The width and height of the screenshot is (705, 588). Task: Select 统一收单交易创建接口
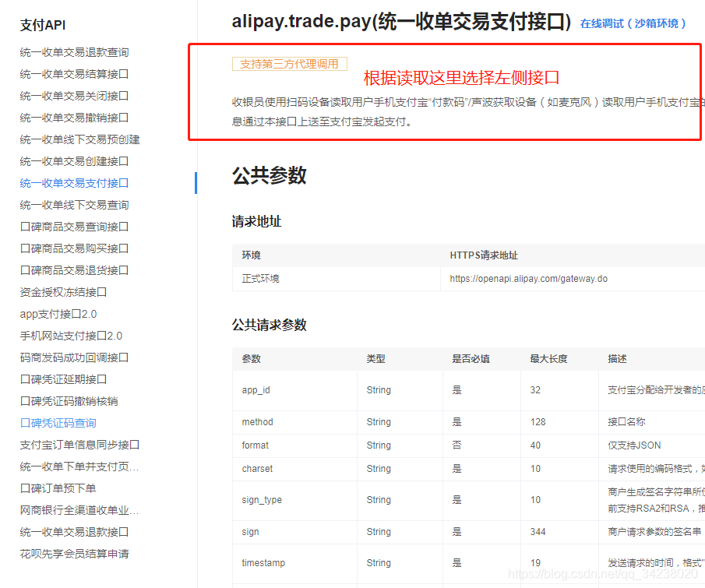74,161
